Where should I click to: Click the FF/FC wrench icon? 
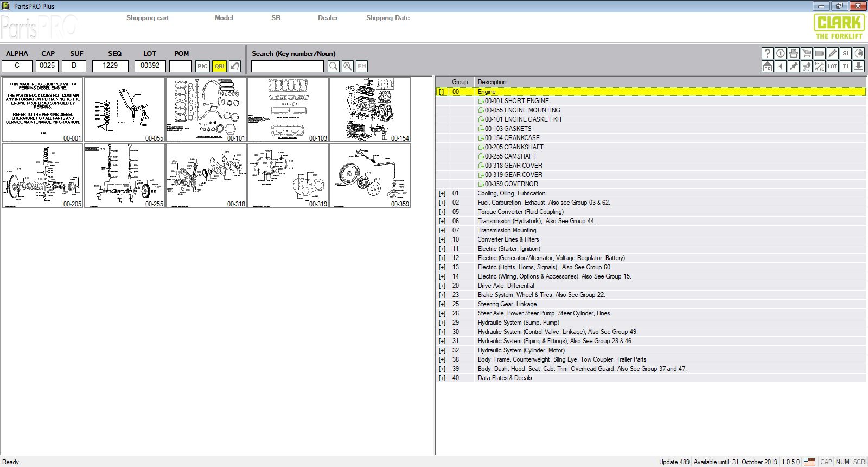click(x=820, y=66)
